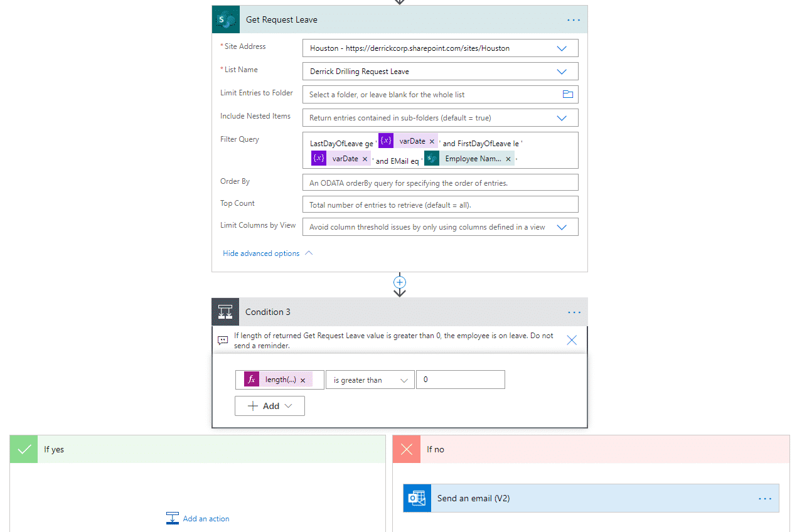Dismiss the Condition 3 note with the X
This screenshot has width=797, height=532.
pyautogui.click(x=571, y=339)
